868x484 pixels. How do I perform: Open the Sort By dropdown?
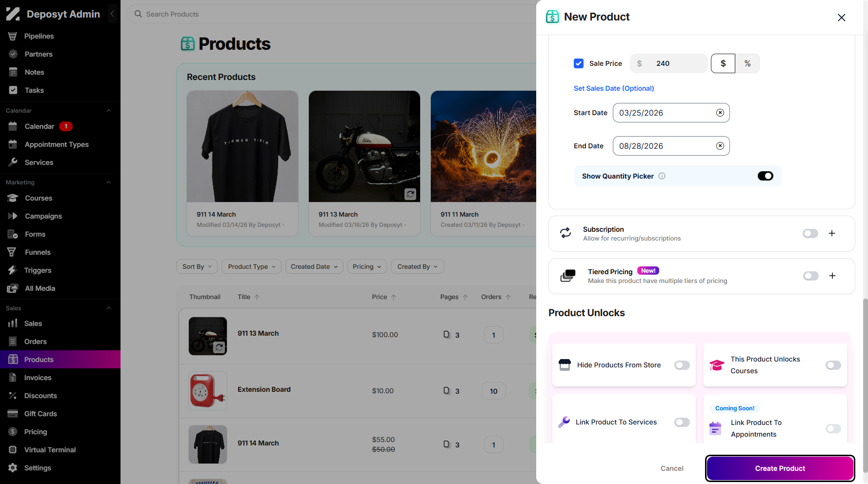pos(197,266)
